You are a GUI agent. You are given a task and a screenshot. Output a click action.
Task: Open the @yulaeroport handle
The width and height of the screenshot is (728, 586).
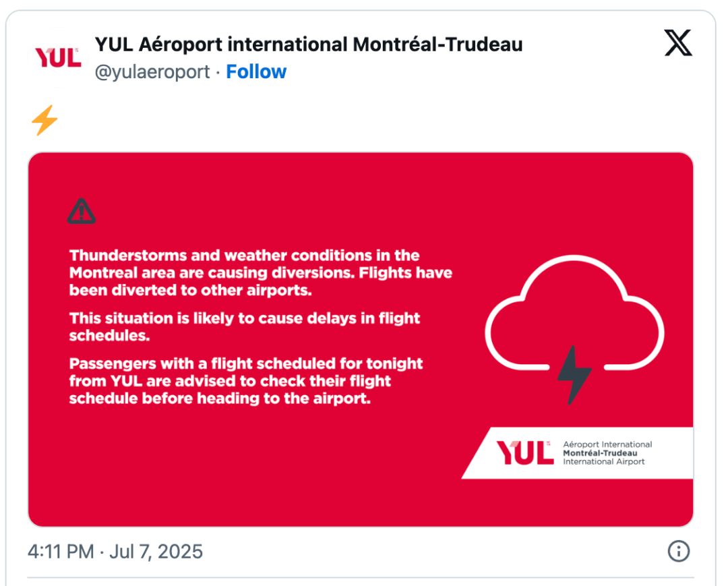[x=152, y=72]
